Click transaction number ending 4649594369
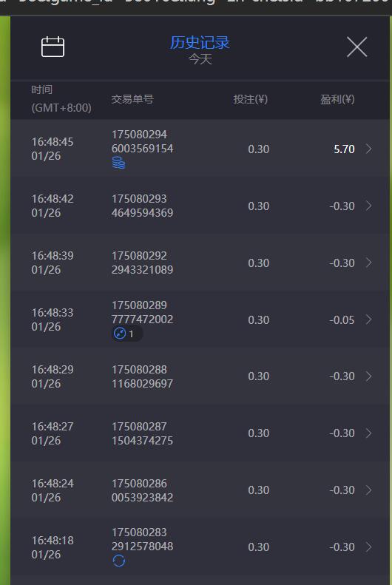392x585 pixels. tap(142, 206)
